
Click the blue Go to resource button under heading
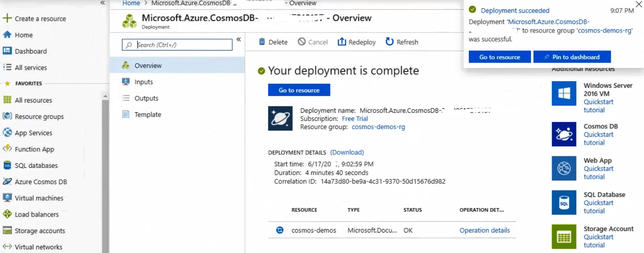pyautogui.click(x=299, y=90)
